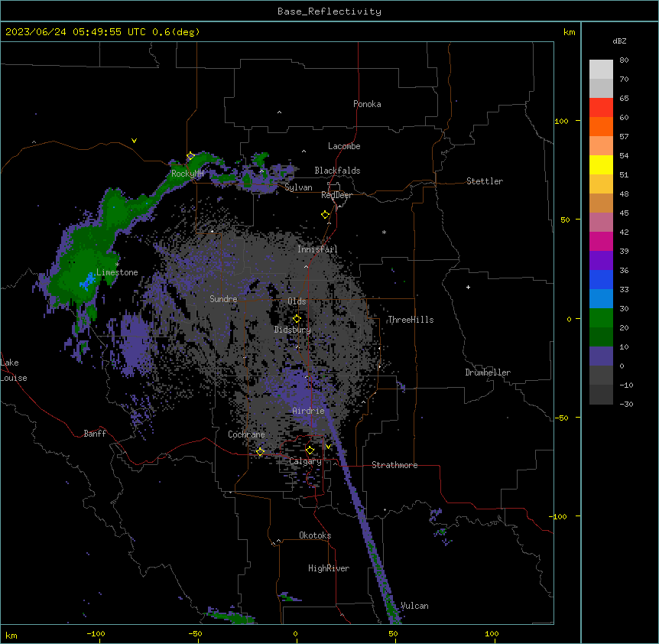659x644 pixels.
Task: Click the yellow diamond station marker north of Calgary
Action: [310, 450]
